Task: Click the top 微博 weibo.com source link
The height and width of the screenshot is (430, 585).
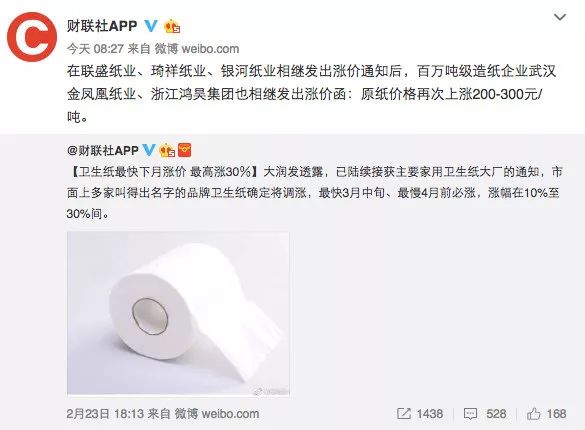Action: (197, 48)
